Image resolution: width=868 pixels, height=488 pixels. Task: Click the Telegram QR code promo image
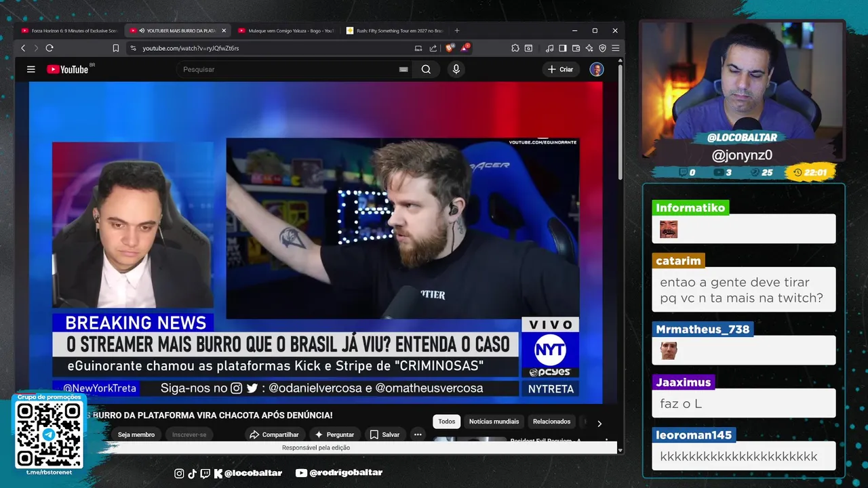(49, 434)
